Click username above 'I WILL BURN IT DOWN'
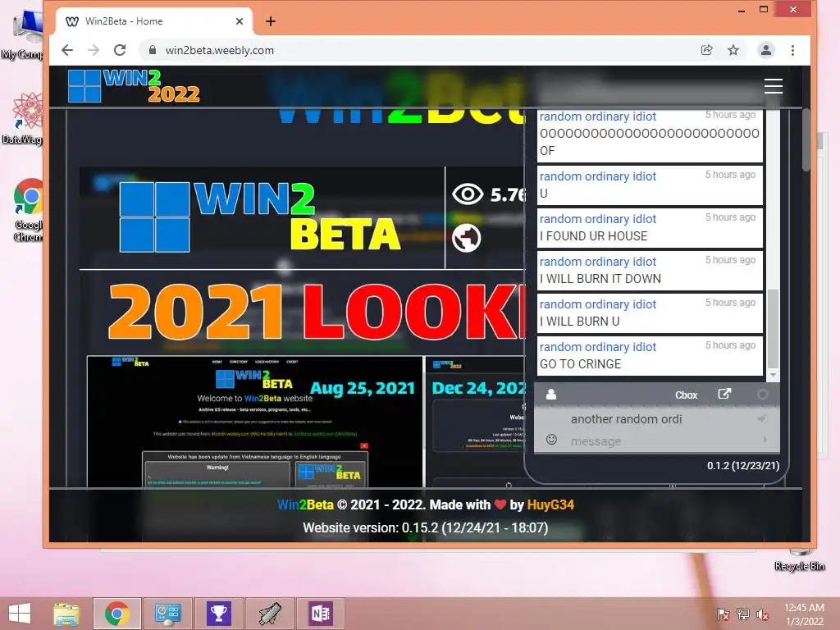 [597, 262]
